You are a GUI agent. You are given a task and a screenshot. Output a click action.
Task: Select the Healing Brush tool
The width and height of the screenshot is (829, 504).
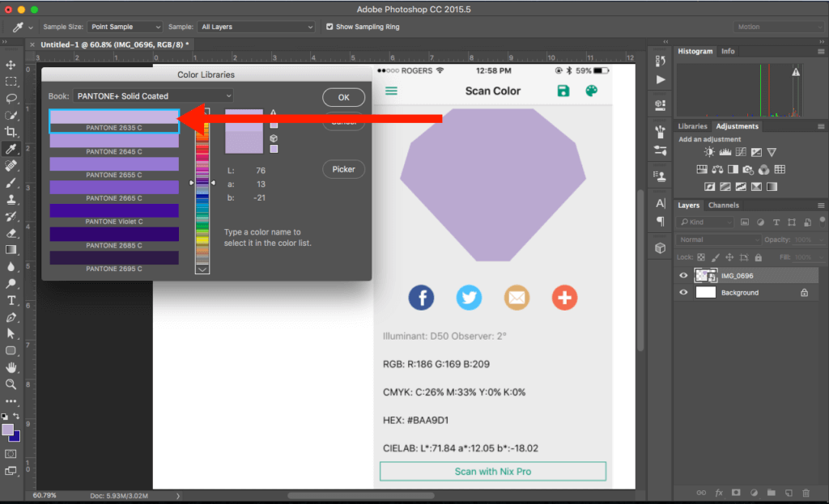pyautogui.click(x=11, y=166)
